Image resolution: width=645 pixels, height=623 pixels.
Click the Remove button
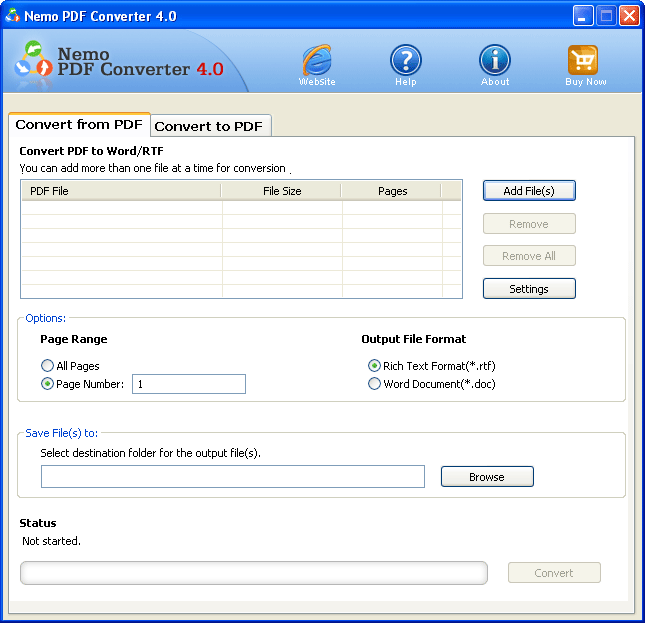[x=529, y=224]
